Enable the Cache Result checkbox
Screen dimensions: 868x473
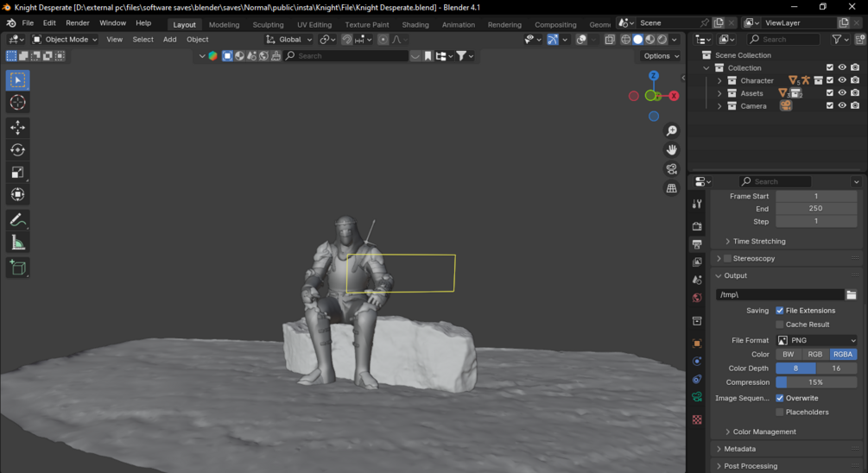[779, 325]
